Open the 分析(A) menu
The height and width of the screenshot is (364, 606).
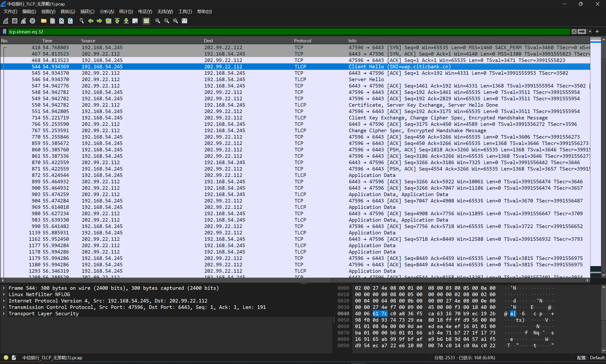click(107, 12)
